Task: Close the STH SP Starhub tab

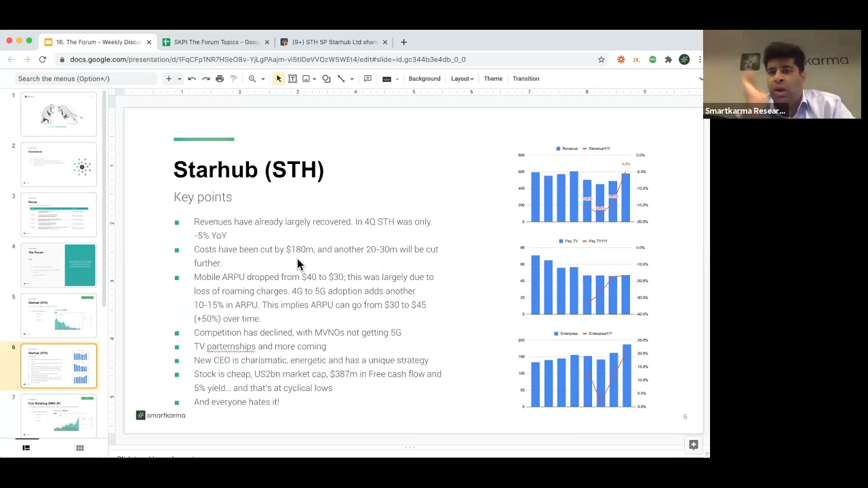Action: (384, 42)
